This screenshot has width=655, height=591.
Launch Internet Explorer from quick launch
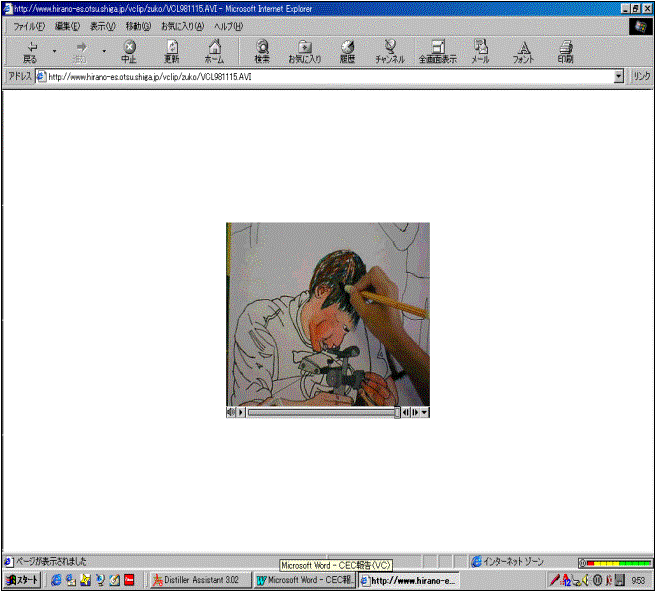click(56, 580)
